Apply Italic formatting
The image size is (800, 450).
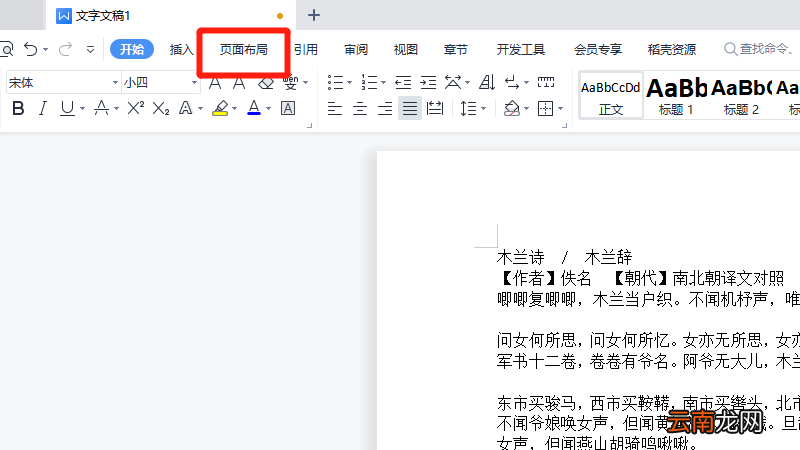coord(43,108)
